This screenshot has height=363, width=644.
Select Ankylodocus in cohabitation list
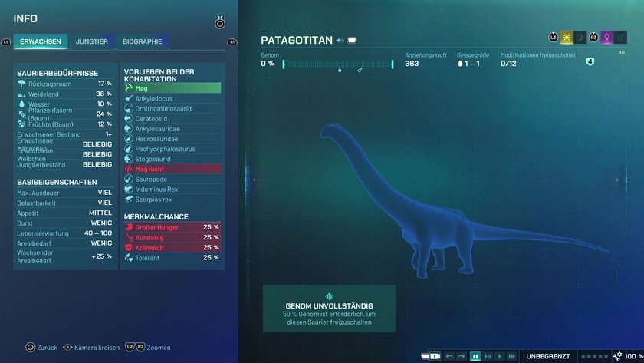point(172,99)
